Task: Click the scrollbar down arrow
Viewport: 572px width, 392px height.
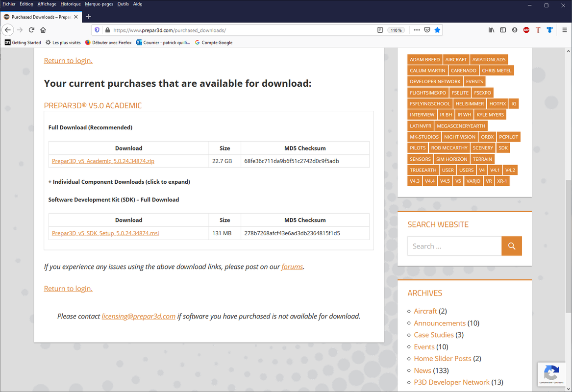Action: tap(569, 389)
